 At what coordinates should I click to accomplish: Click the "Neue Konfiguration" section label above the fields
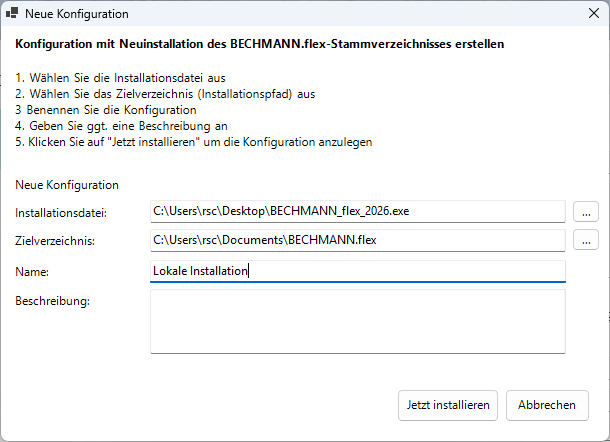(x=67, y=185)
